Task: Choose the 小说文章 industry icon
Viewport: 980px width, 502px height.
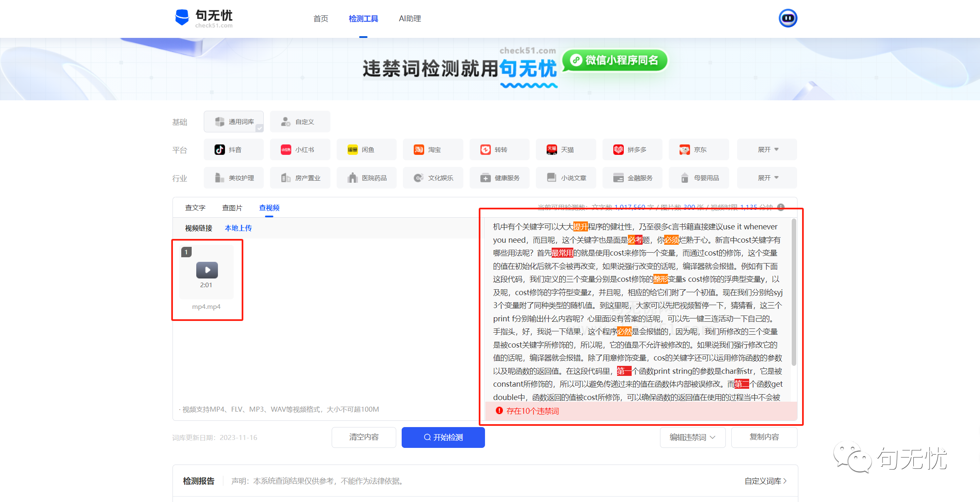Action: pos(552,178)
